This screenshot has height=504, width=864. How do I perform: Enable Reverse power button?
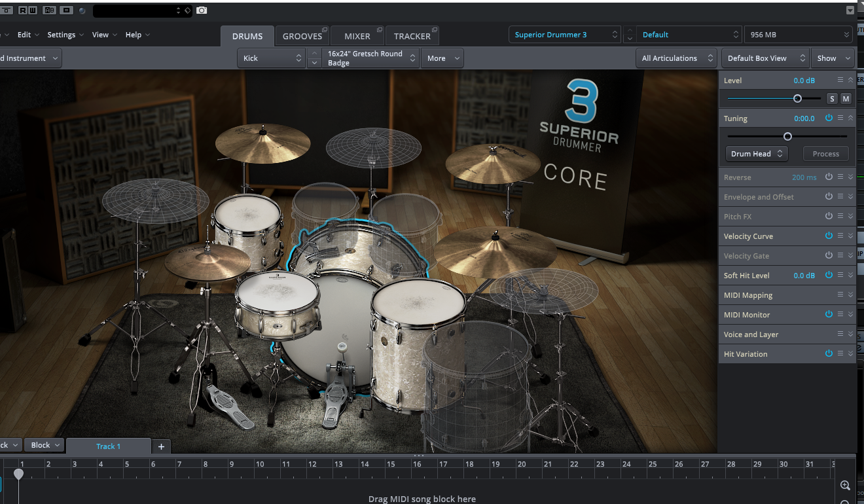(829, 177)
